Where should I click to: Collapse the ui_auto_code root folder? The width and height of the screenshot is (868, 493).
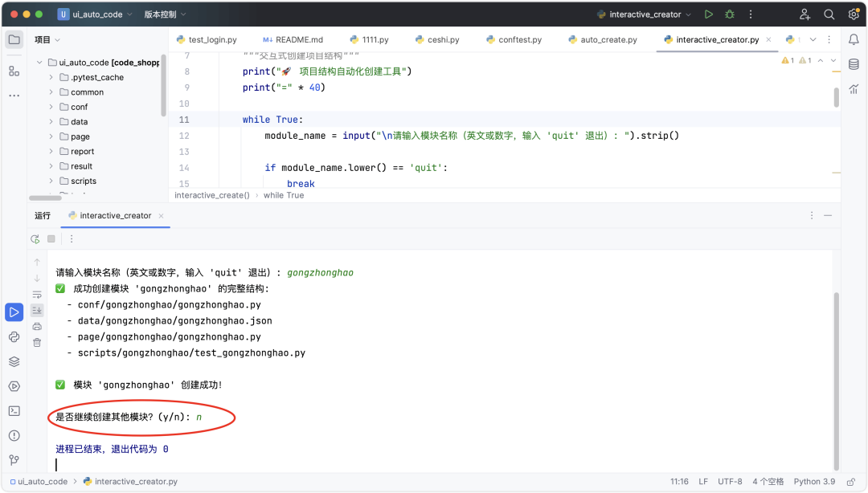(x=39, y=63)
